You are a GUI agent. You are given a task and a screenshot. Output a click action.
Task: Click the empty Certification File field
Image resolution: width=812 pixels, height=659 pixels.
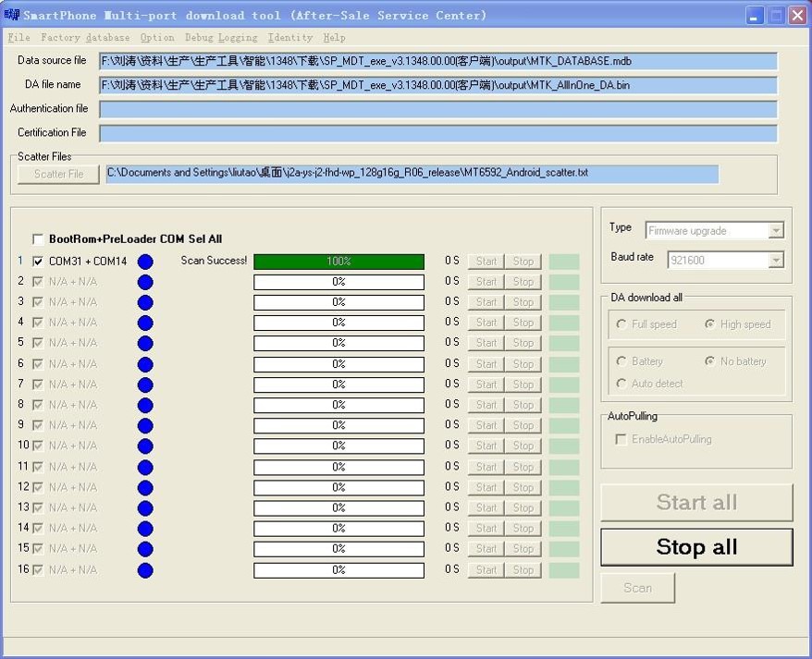[x=438, y=133]
